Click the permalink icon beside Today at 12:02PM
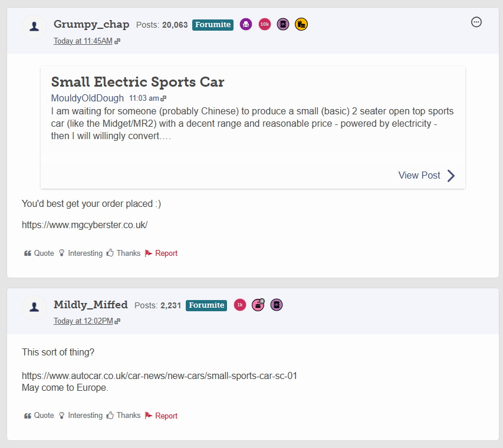Image resolution: width=503 pixels, height=448 pixels. [x=118, y=322]
